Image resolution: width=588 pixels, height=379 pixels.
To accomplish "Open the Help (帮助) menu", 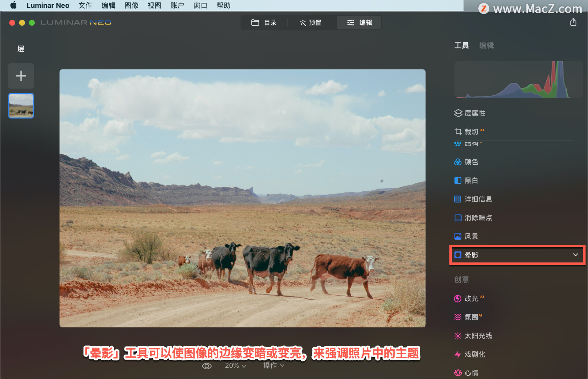I will [224, 6].
